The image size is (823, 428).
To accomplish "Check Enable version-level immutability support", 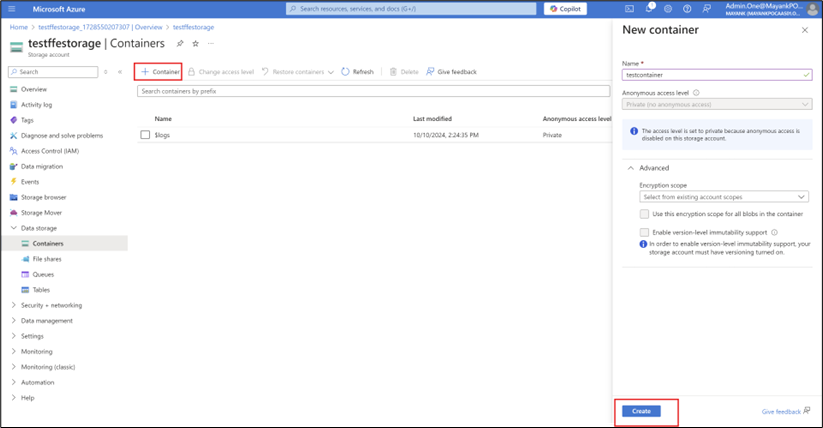I will click(x=644, y=232).
